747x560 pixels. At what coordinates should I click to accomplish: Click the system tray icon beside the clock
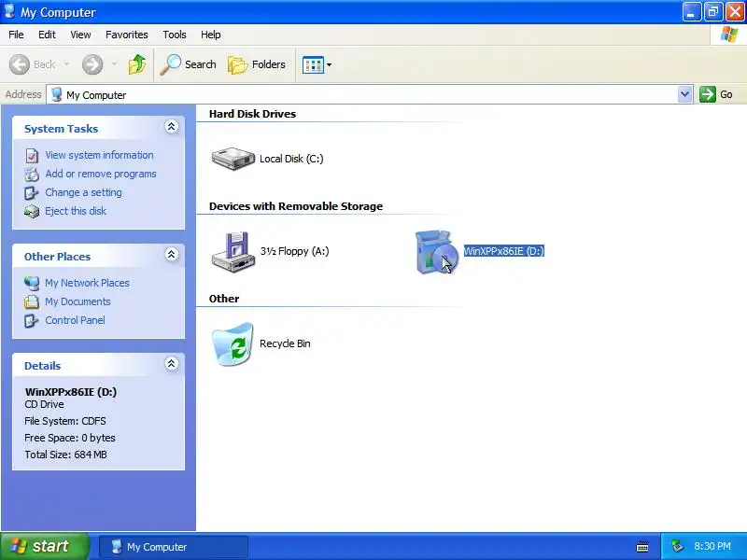click(678, 546)
